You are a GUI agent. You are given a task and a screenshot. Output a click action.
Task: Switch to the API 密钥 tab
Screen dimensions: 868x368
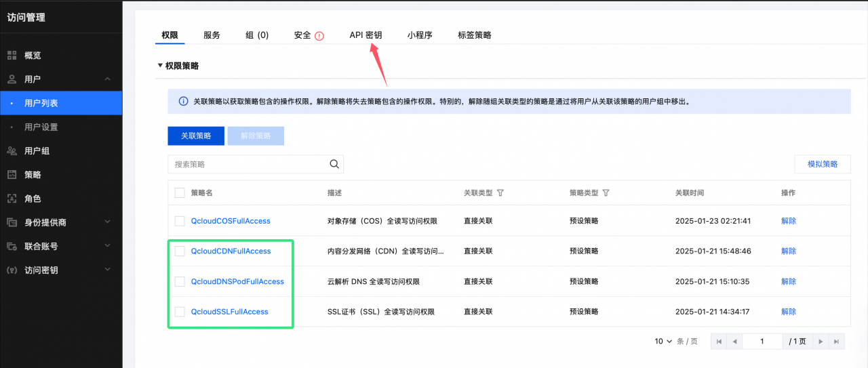(366, 35)
